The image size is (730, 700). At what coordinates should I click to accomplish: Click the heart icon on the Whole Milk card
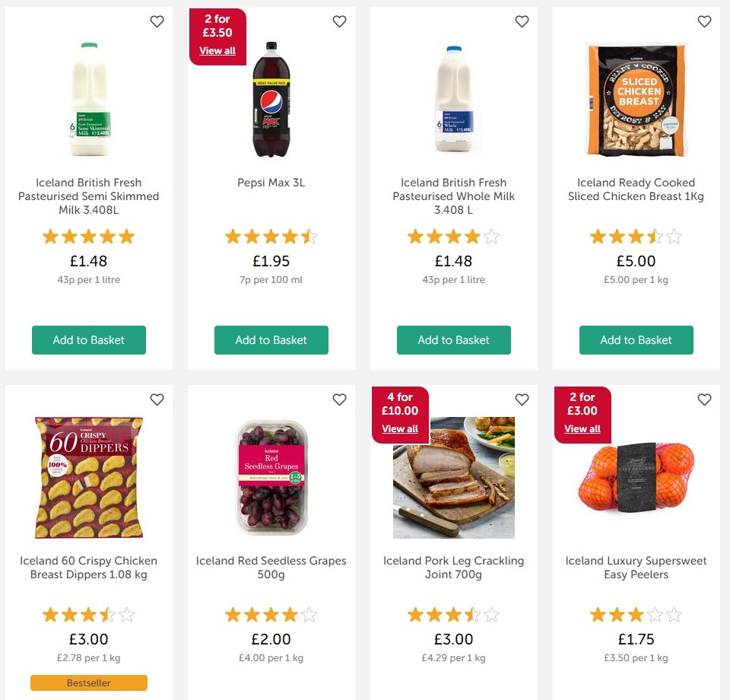pos(522,21)
